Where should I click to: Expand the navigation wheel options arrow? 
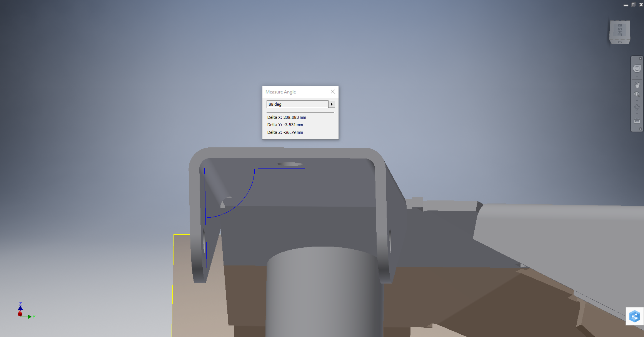pyautogui.click(x=637, y=77)
